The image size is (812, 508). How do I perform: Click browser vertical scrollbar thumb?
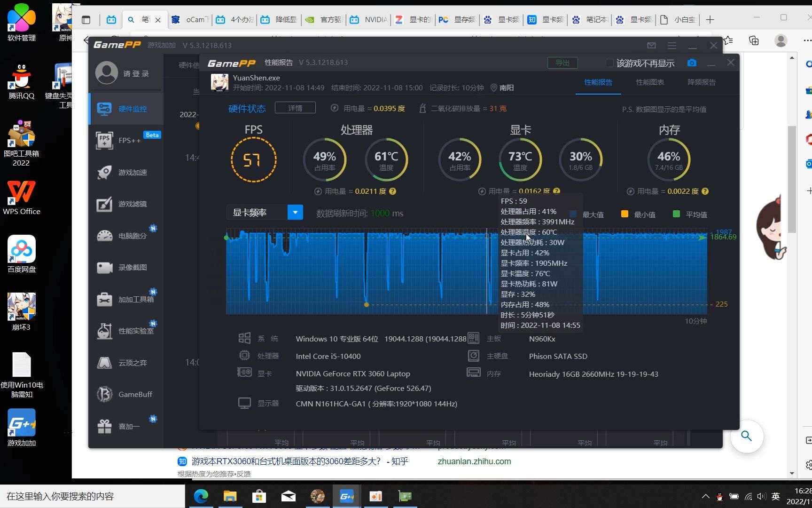tap(792, 179)
